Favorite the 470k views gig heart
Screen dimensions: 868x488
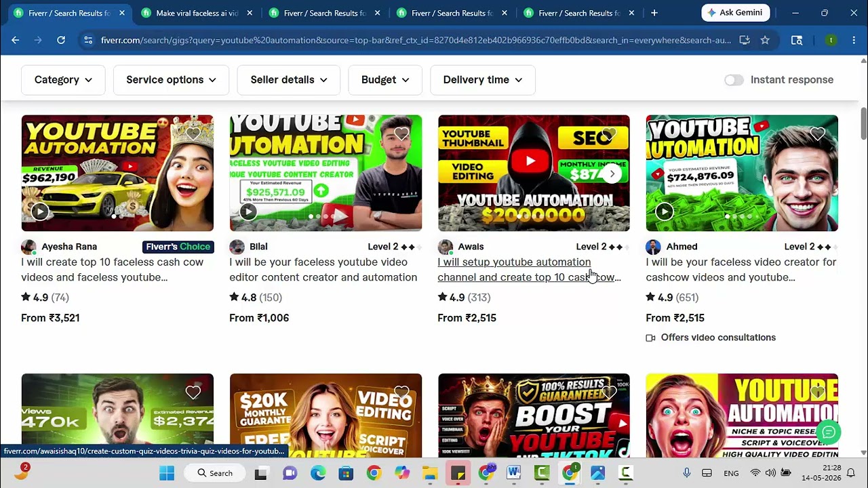tap(193, 392)
